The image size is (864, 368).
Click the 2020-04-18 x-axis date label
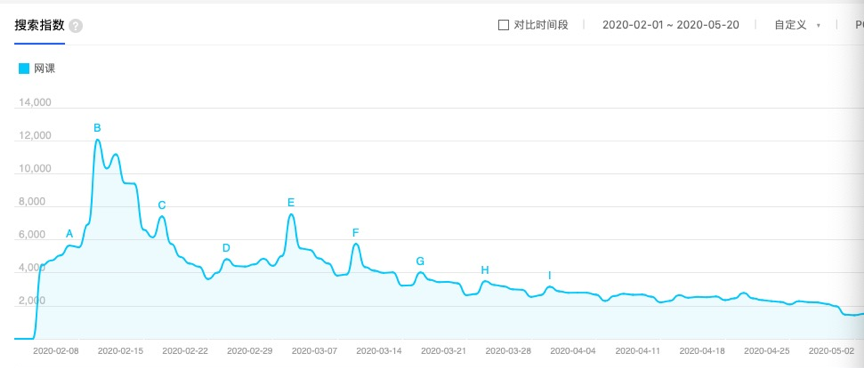tap(702, 351)
